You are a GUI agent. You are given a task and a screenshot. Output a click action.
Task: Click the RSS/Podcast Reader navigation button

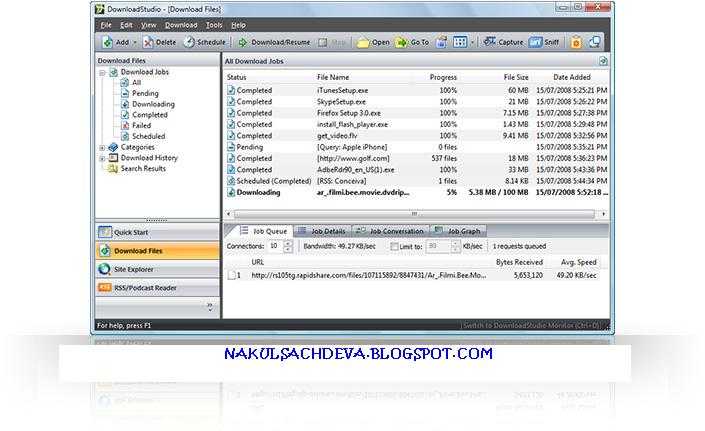[x=157, y=288]
